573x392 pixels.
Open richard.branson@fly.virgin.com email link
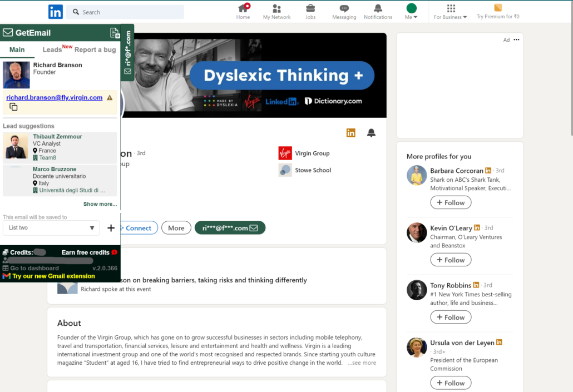[x=55, y=97]
